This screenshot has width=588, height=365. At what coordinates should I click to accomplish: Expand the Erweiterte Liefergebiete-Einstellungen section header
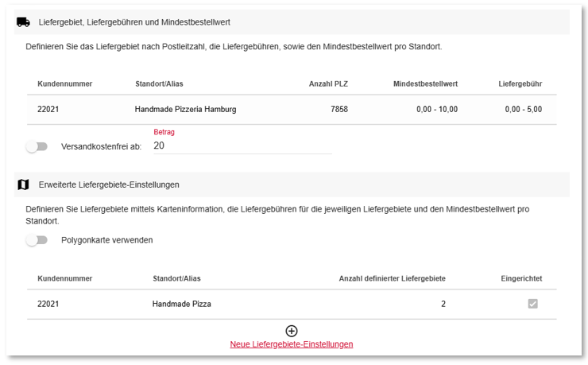292,184
